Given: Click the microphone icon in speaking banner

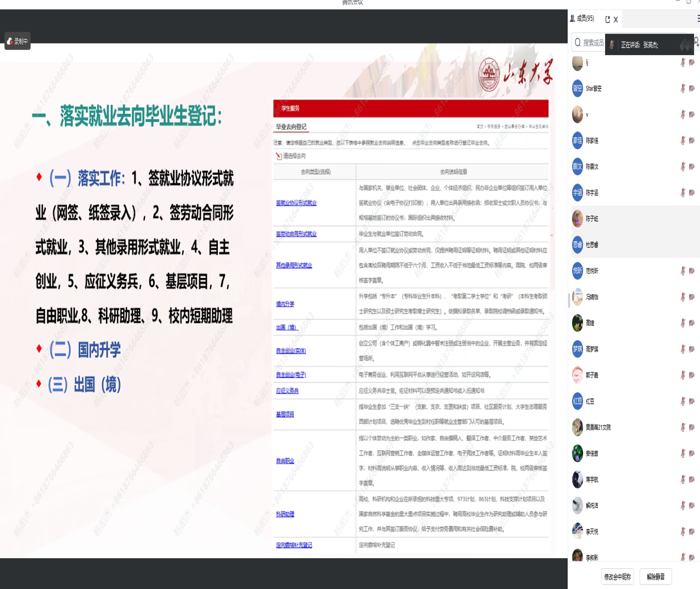Looking at the screenshot, I should 612,45.
